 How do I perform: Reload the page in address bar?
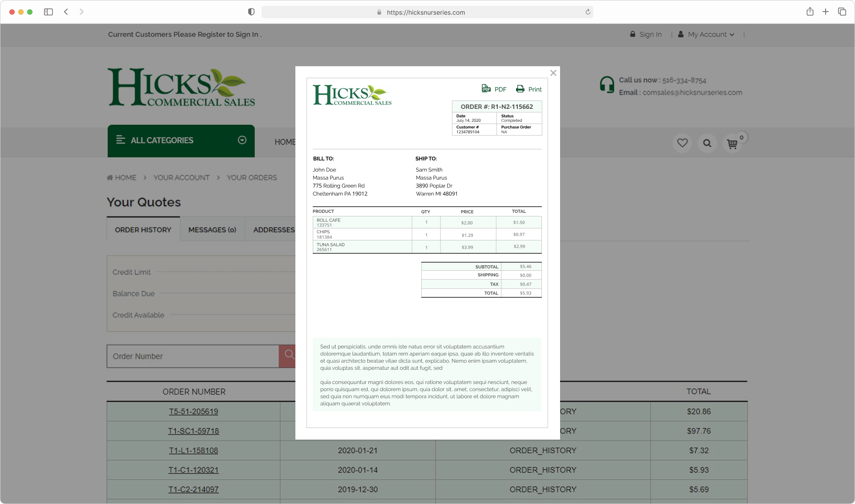point(588,12)
